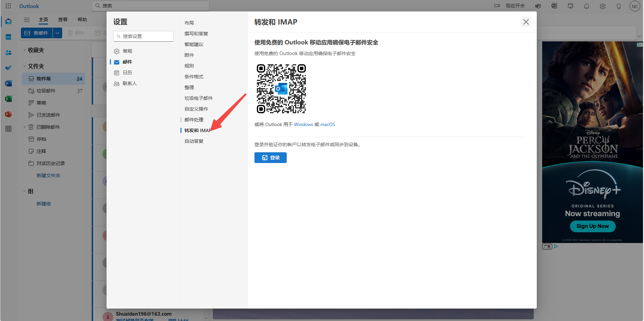The height and width of the screenshot is (321, 644).
Task: Open Message handling (邮件处理) settings
Action: [194, 120]
